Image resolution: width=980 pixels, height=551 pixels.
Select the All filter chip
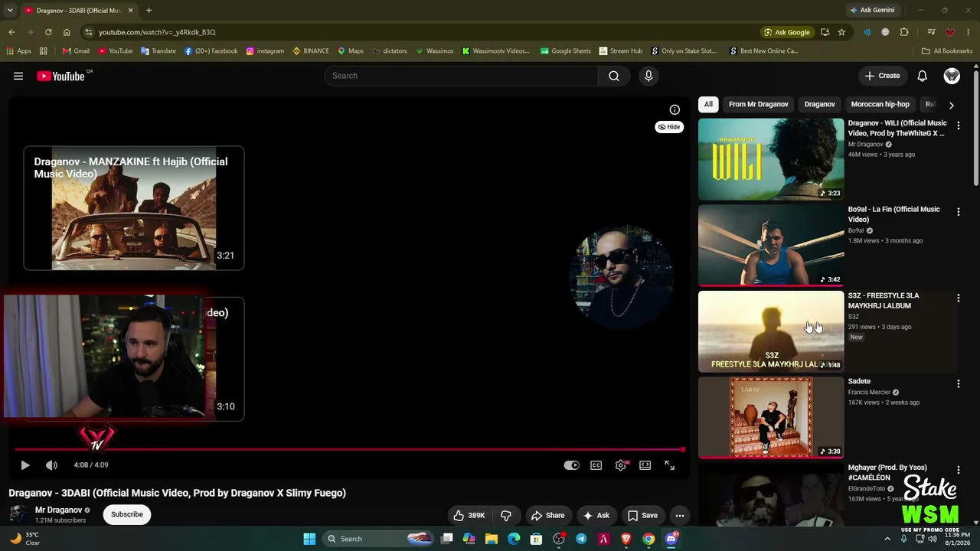[708, 104]
